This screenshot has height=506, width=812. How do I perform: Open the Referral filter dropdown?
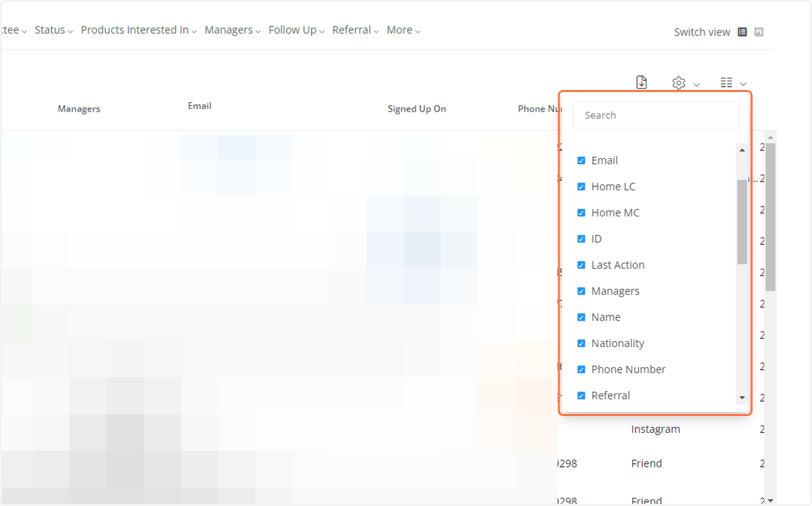pyautogui.click(x=355, y=30)
